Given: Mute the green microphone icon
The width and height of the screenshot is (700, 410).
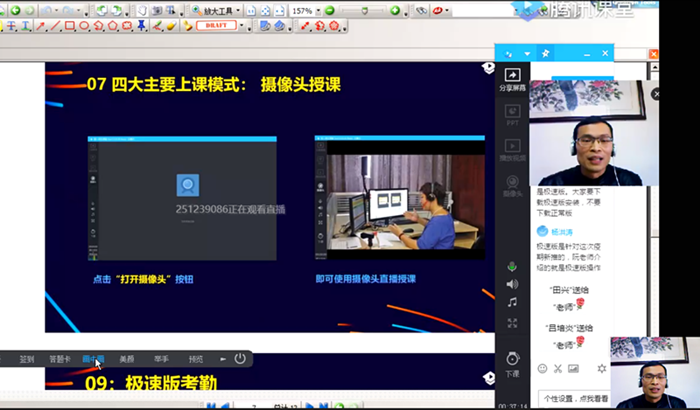Looking at the screenshot, I should coord(512,266).
